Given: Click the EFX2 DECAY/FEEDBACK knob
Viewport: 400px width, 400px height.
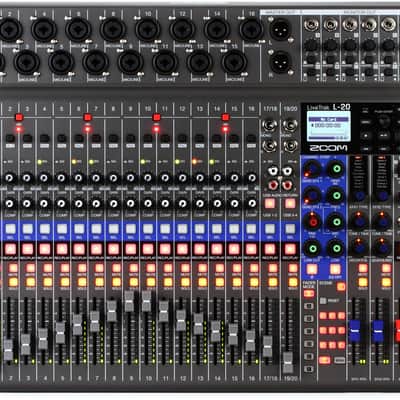Looking at the screenshot, I should click(x=382, y=247).
